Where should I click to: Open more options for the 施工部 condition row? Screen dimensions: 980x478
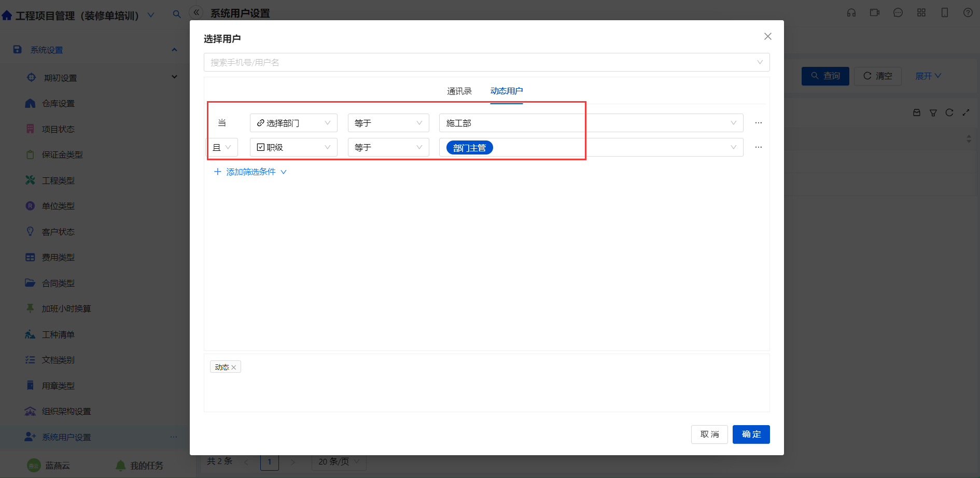[x=759, y=123]
